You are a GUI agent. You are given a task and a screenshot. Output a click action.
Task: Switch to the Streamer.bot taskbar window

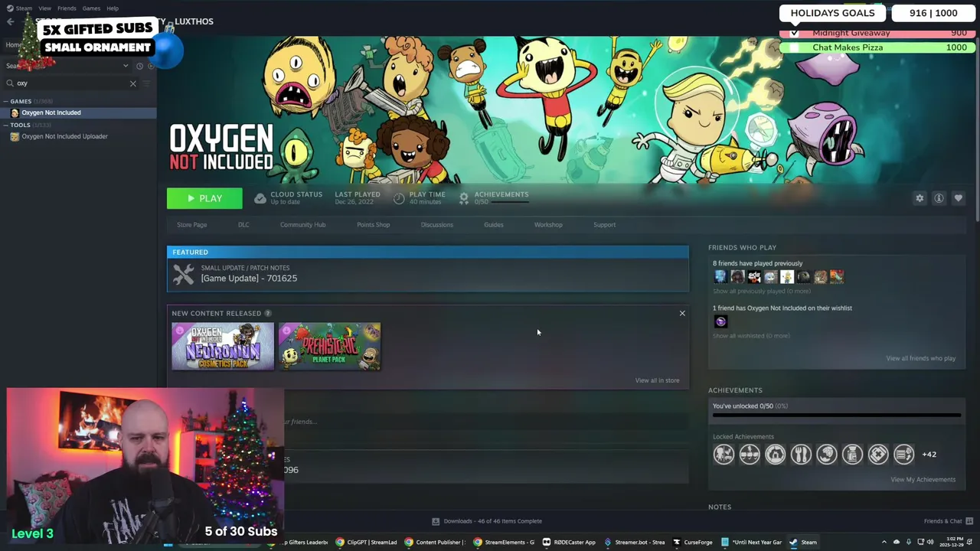[635, 543]
